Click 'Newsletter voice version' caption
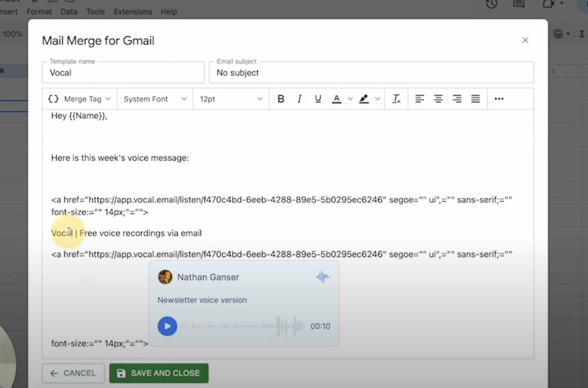Viewport: 588px width, 388px height. pyautogui.click(x=202, y=300)
